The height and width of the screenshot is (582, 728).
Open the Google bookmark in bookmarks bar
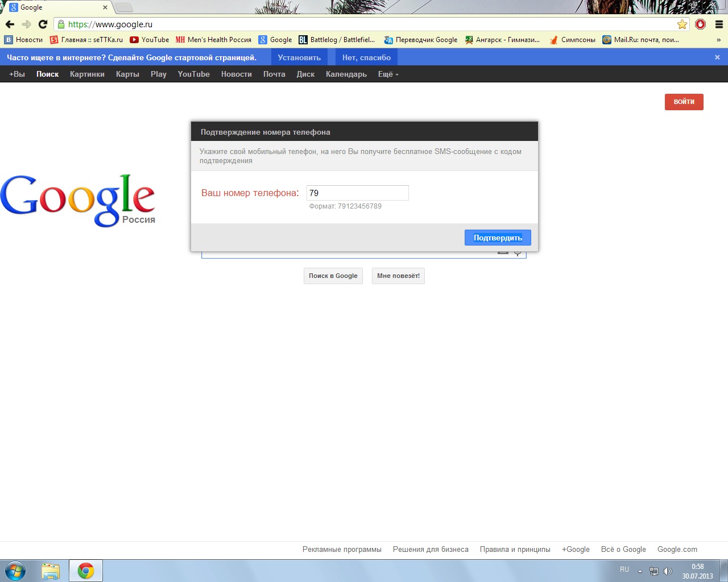[275, 40]
